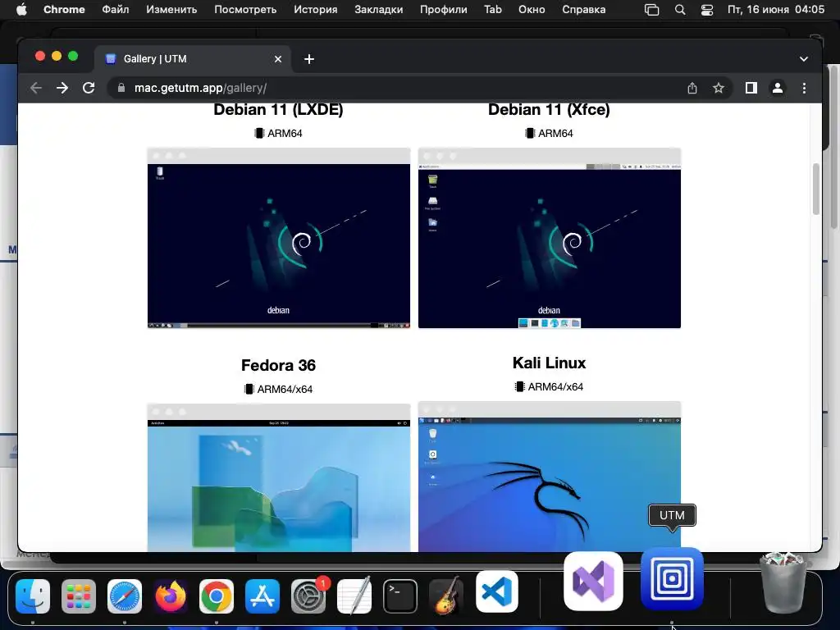This screenshot has height=630, width=840.
Task: Open Control Center in the menu bar
Action: coord(707,10)
